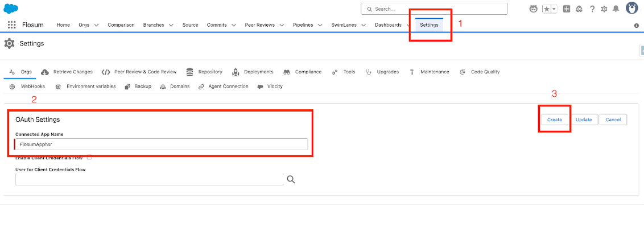Open the Global Actions plus icon
Viewport: 644px width, 231px height.
pos(567,9)
